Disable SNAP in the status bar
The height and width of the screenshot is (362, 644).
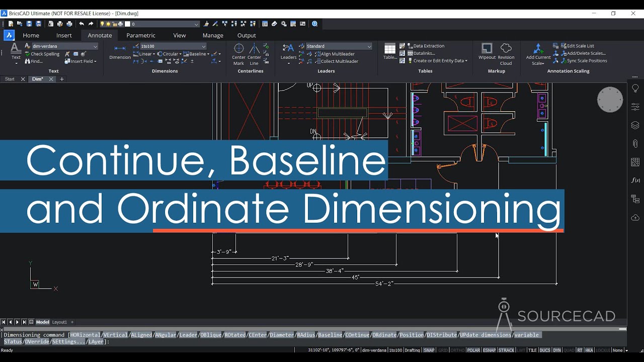point(429,350)
